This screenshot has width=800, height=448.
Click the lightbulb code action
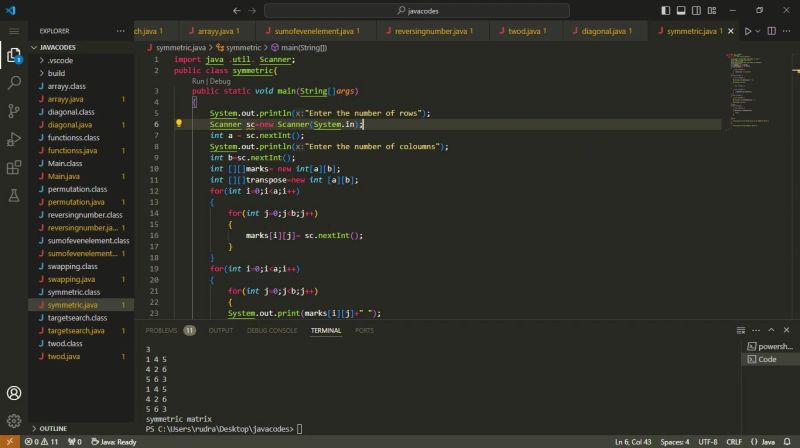[179, 123]
